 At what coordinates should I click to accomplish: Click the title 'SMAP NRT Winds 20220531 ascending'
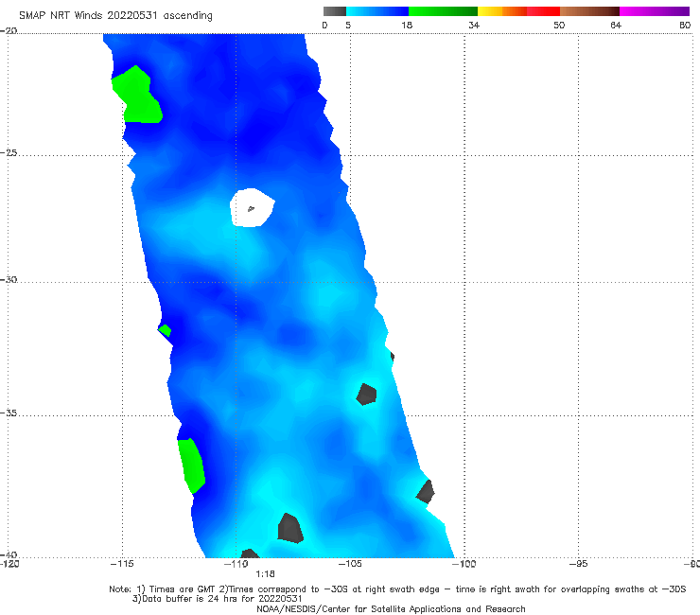tap(115, 16)
